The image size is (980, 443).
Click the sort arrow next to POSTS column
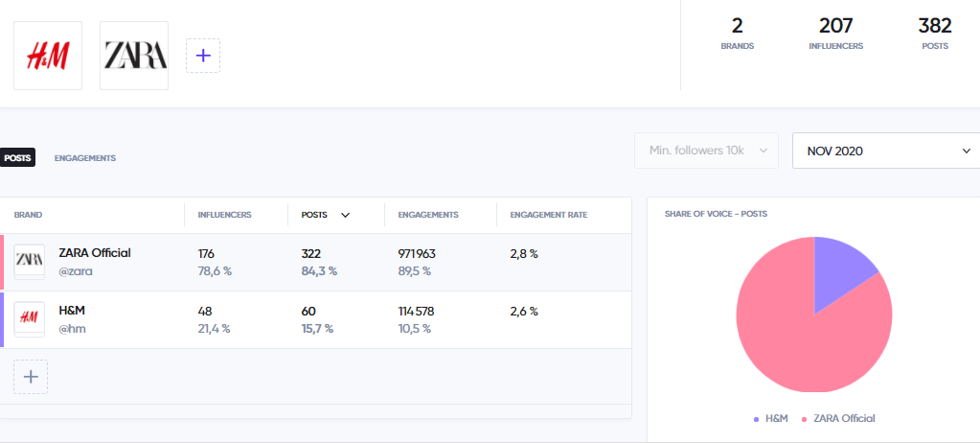(x=345, y=215)
